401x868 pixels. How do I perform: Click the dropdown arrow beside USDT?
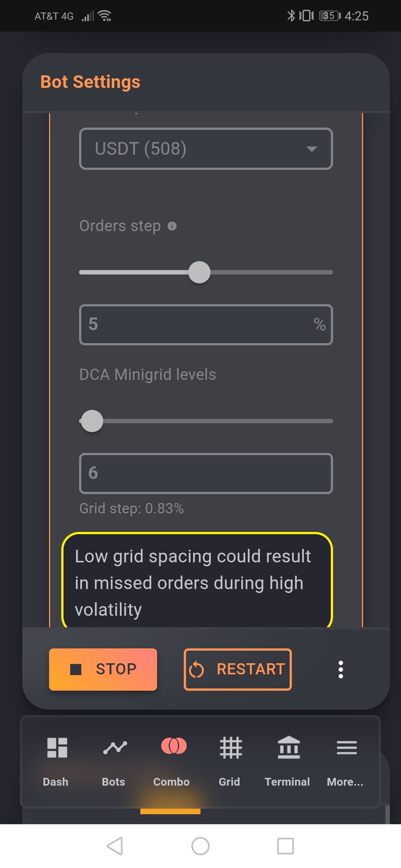312,149
